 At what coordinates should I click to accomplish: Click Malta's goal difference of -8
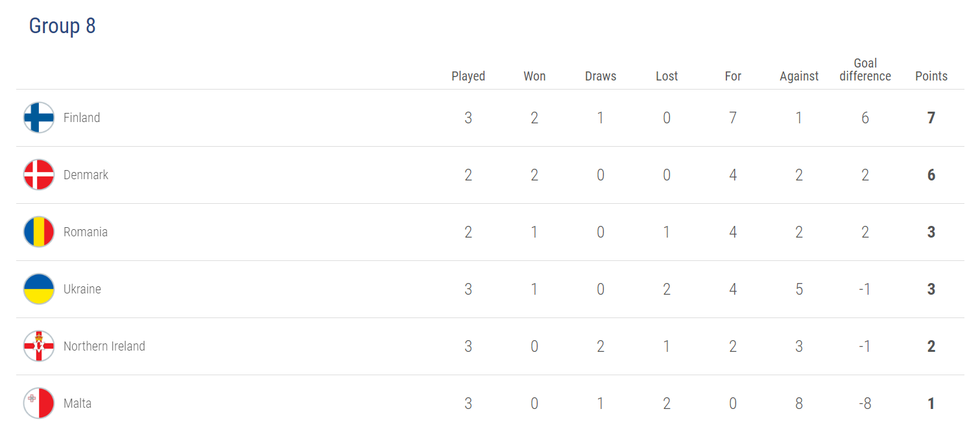point(865,403)
